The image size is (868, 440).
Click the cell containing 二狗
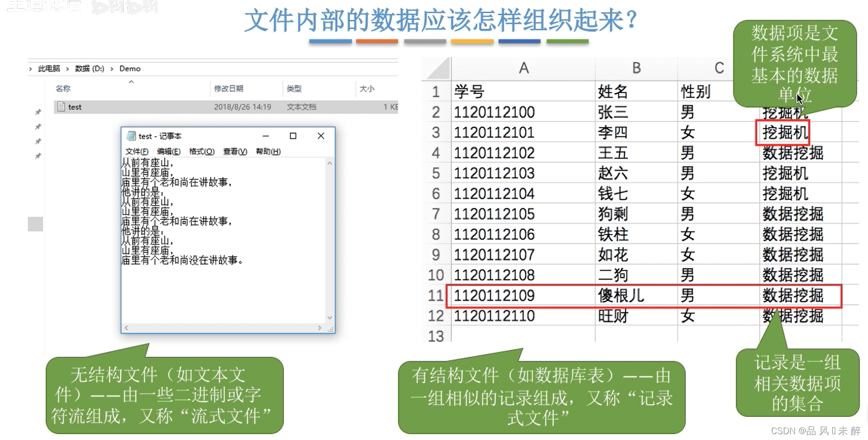pyautogui.click(x=636, y=275)
